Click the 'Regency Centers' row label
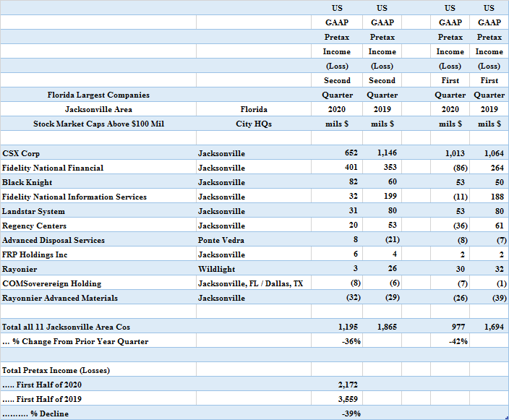Screen dimensions: 509x420 click(34, 226)
